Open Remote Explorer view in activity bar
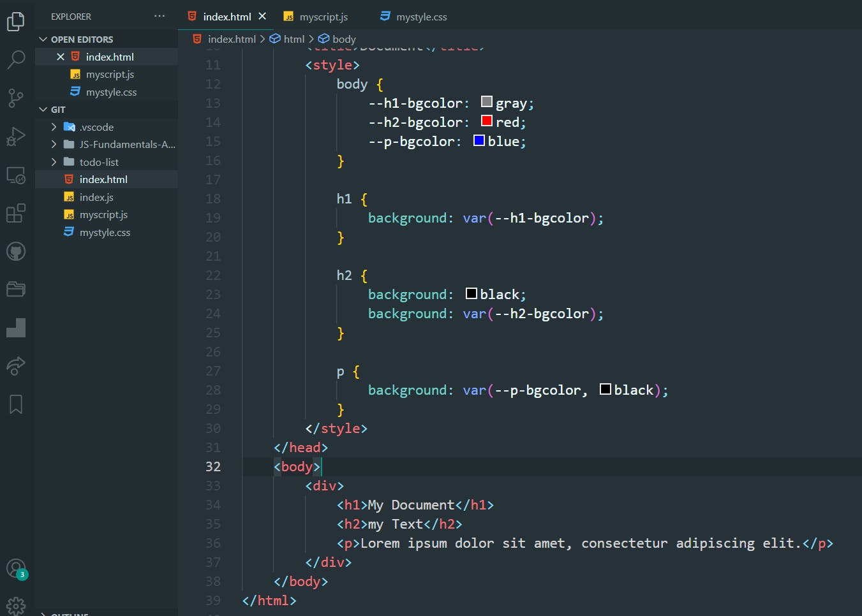 click(x=15, y=175)
